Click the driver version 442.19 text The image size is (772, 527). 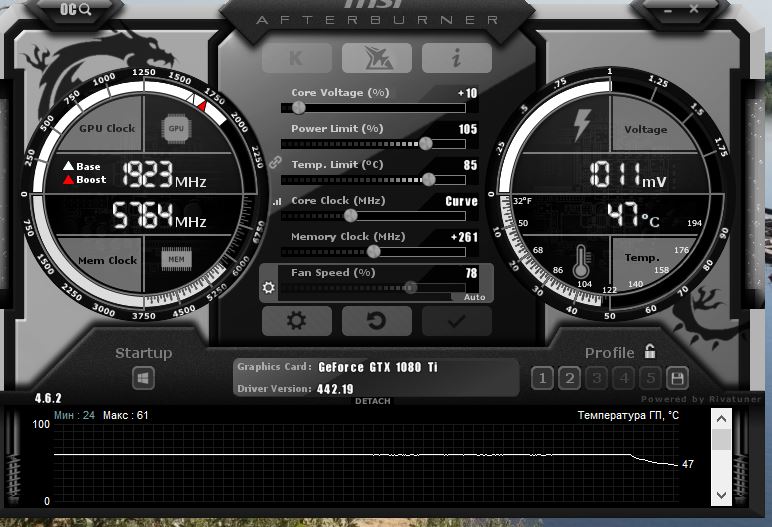(335, 389)
